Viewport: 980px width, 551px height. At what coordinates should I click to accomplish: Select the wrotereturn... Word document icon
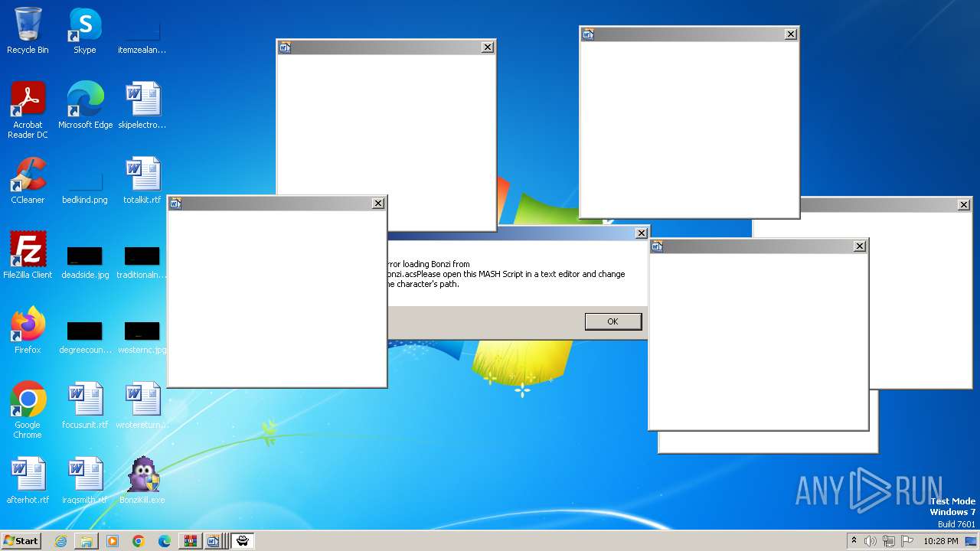142,406
